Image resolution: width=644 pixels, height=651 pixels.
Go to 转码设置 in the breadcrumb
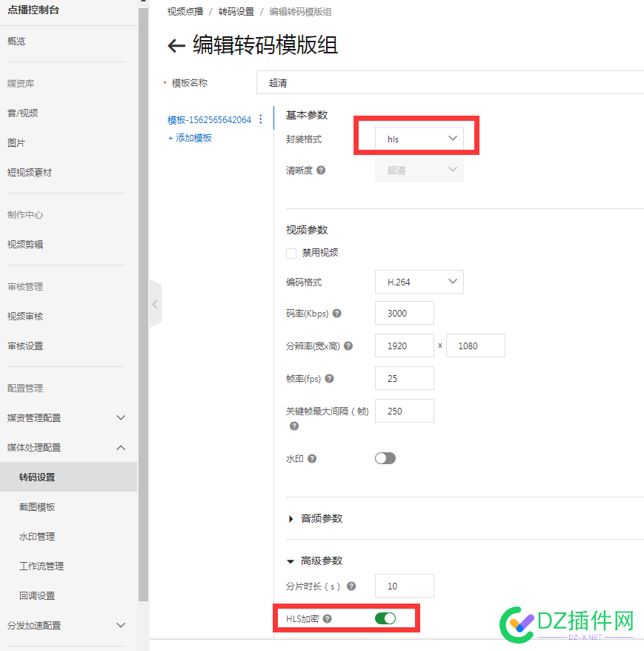(236, 12)
